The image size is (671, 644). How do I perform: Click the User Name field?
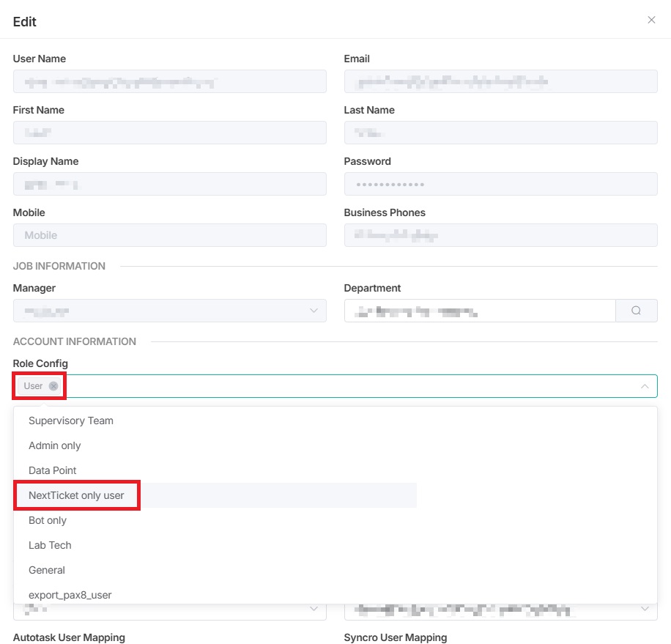click(169, 81)
